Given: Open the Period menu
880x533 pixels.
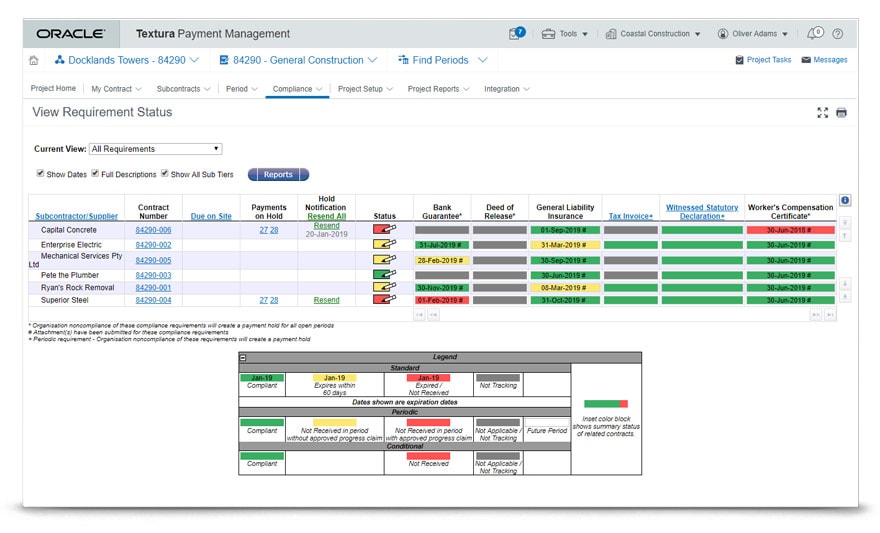Looking at the screenshot, I should (x=242, y=89).
